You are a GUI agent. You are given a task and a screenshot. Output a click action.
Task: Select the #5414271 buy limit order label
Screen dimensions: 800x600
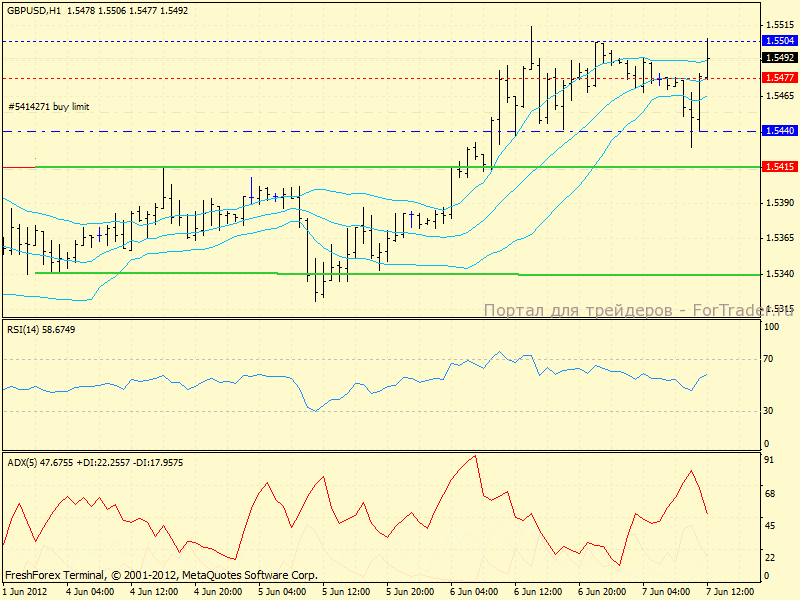(x=48, y=106)
